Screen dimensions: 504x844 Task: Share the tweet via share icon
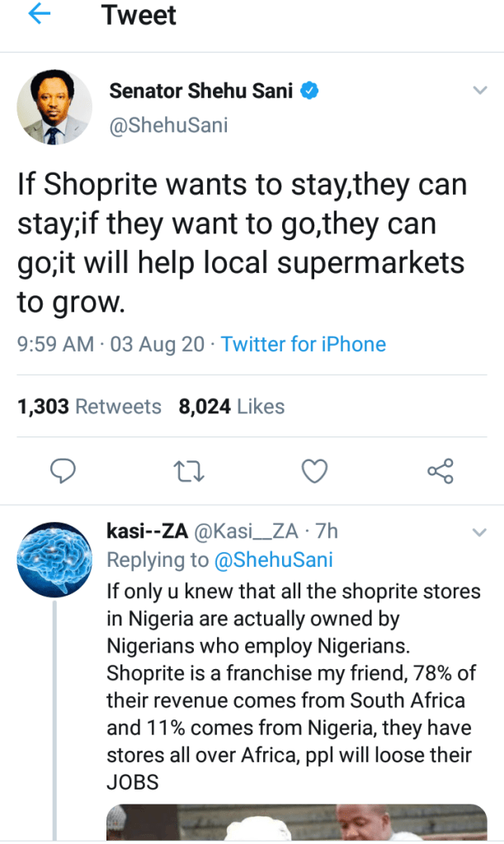pos(440,471)
